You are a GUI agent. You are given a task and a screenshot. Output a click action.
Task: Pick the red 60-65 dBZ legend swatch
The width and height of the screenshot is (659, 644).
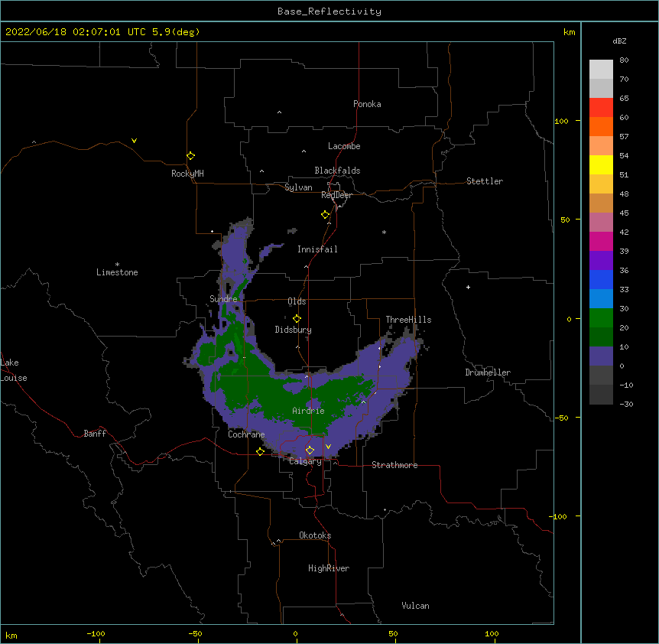[601, 108]
